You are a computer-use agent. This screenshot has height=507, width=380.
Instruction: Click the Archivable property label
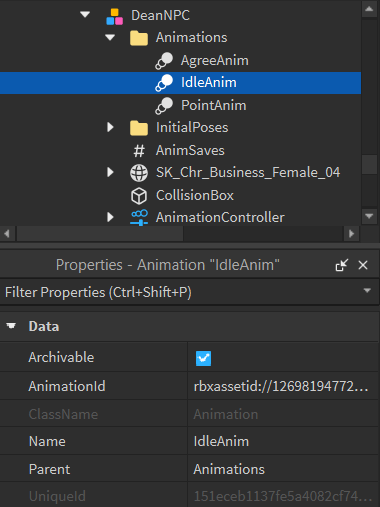pos(61,357)
